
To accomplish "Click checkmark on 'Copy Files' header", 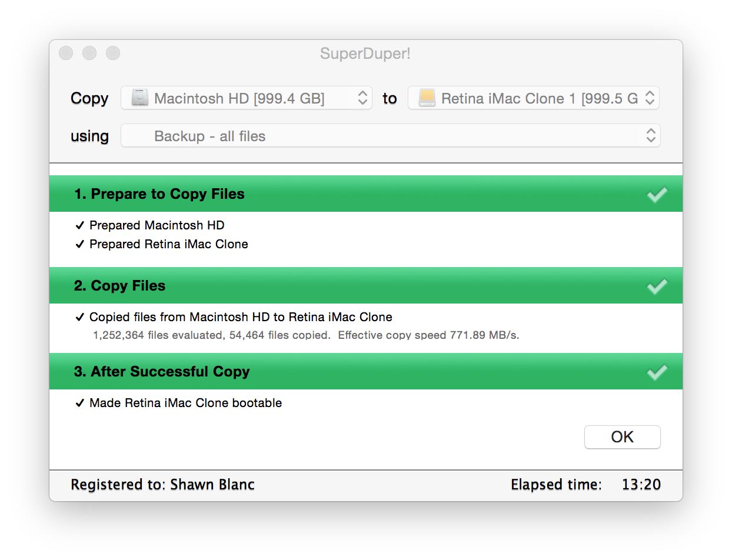I will (x=657, y=286).
